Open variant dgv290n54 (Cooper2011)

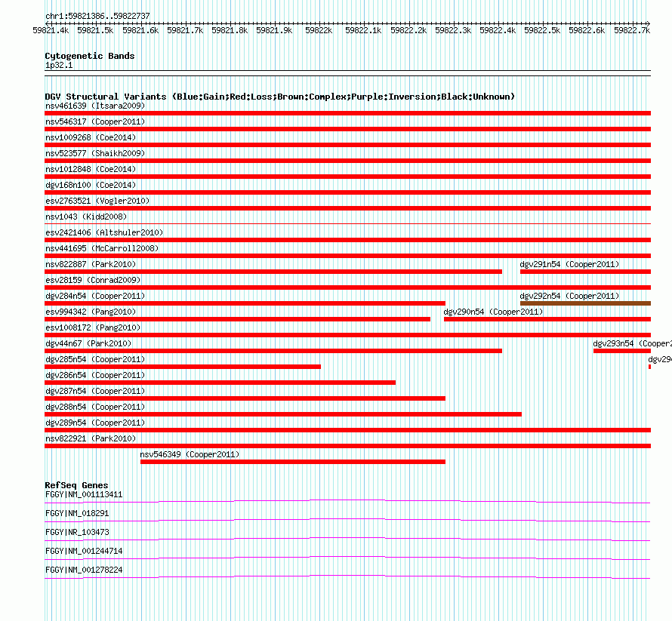[x=493, y=312]
